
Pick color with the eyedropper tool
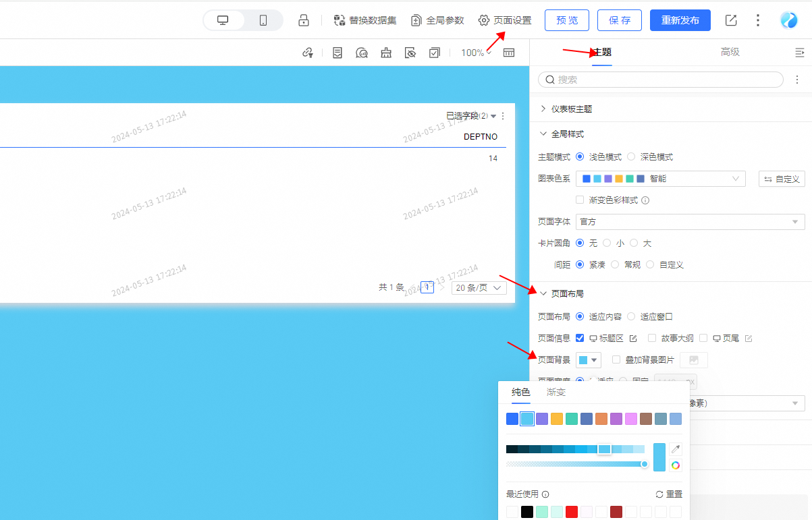coord(675,449)
